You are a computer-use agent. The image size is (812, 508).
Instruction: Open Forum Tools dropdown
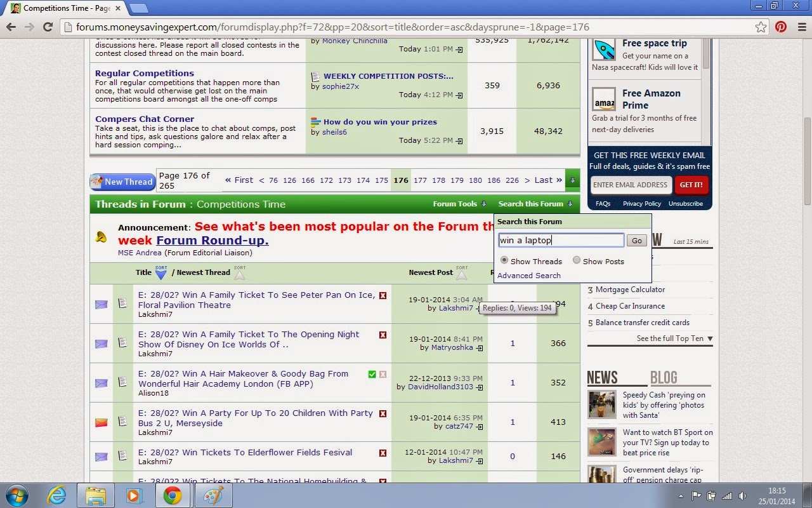point(459,204)
